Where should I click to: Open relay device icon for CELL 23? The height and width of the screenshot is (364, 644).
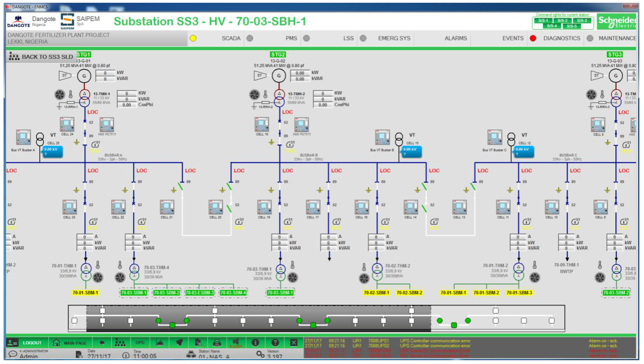click(70, 207)
